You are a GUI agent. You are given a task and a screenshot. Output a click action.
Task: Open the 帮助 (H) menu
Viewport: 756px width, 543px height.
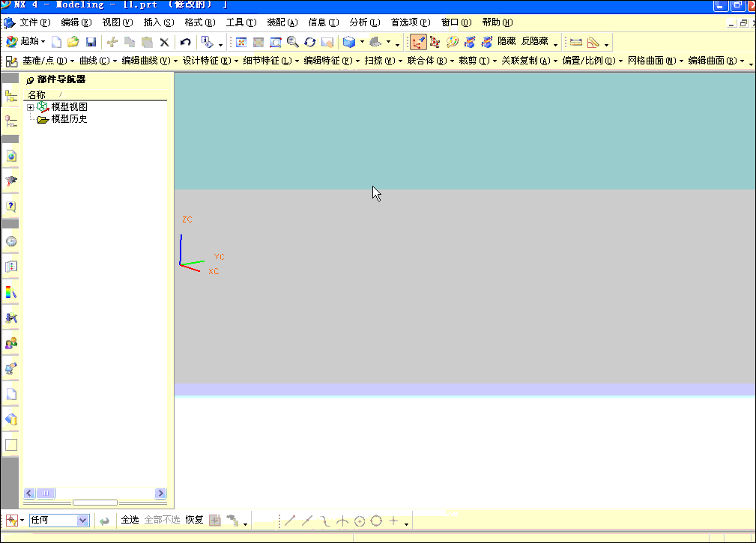coord(497,22)
